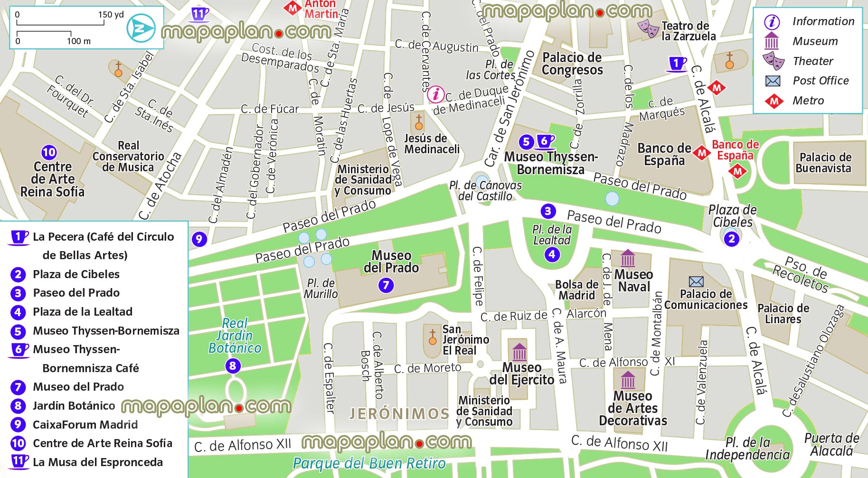868x478 pixels.
Task: Select the 'Palacio de Buenavista' map label
Action: 823,163
